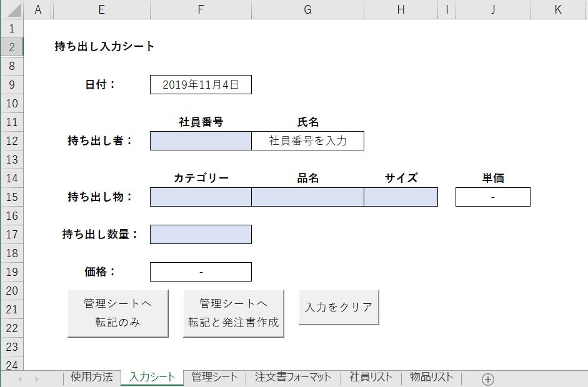Click the サイズ heading text
This screenshot has height=387, width=588.
point(401,179)
